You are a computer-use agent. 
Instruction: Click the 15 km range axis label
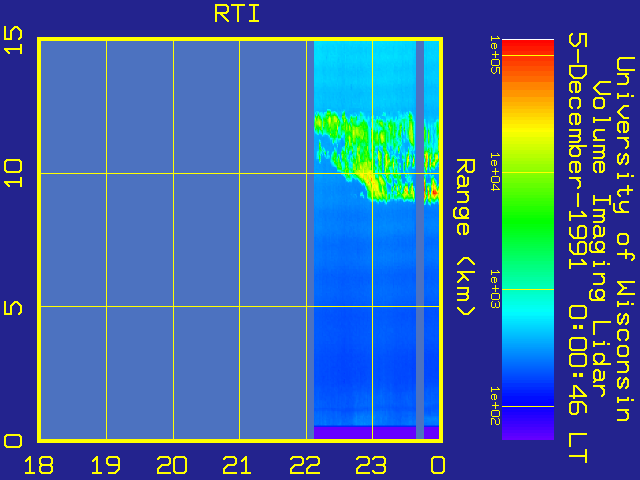click(x=13, y=40)
